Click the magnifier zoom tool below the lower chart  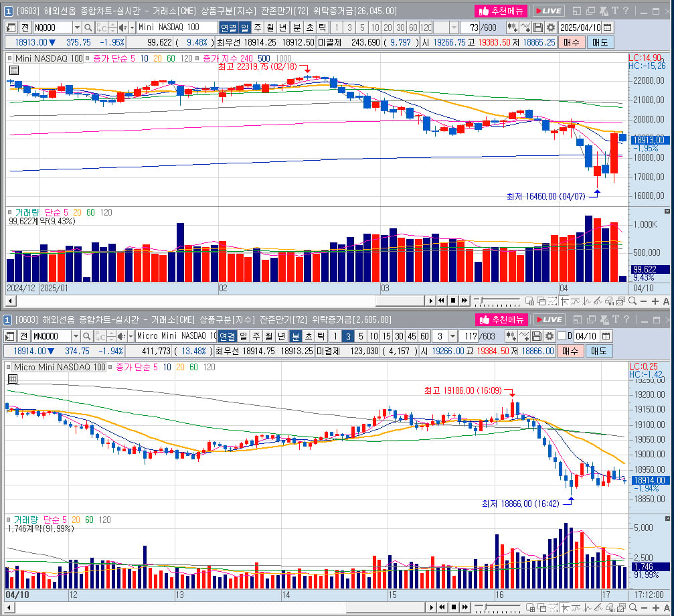pos(633,607)
